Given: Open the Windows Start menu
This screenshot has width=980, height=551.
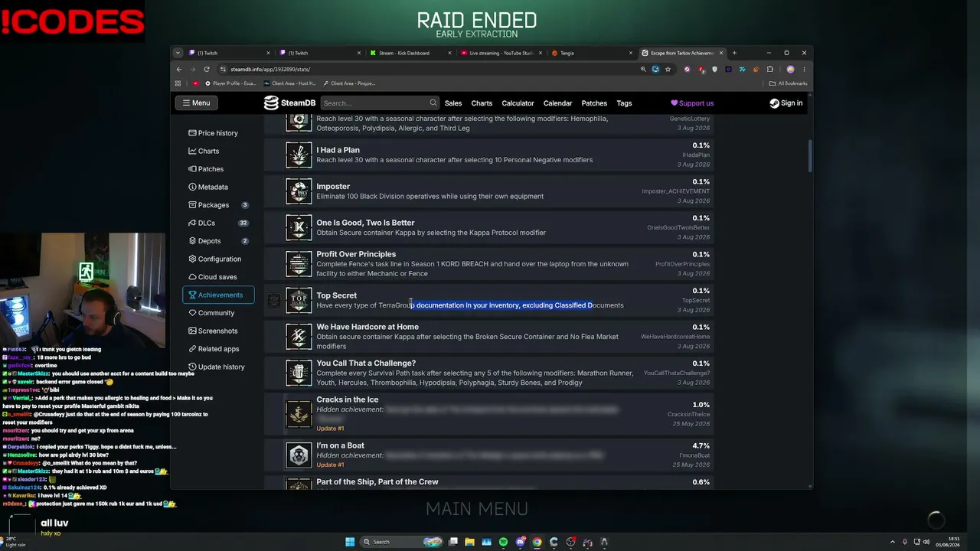Looking at the screenshot, I should [x=350, y=542].
